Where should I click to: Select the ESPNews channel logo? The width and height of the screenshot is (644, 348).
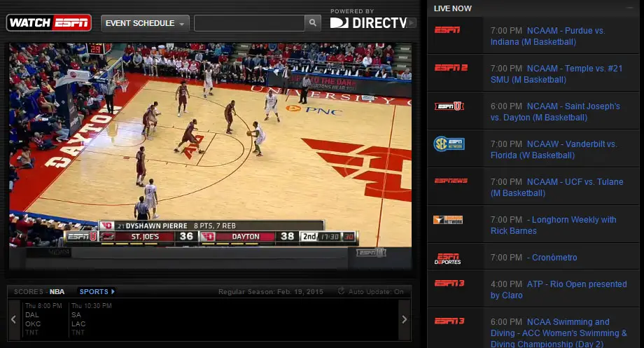click(451, 181)
